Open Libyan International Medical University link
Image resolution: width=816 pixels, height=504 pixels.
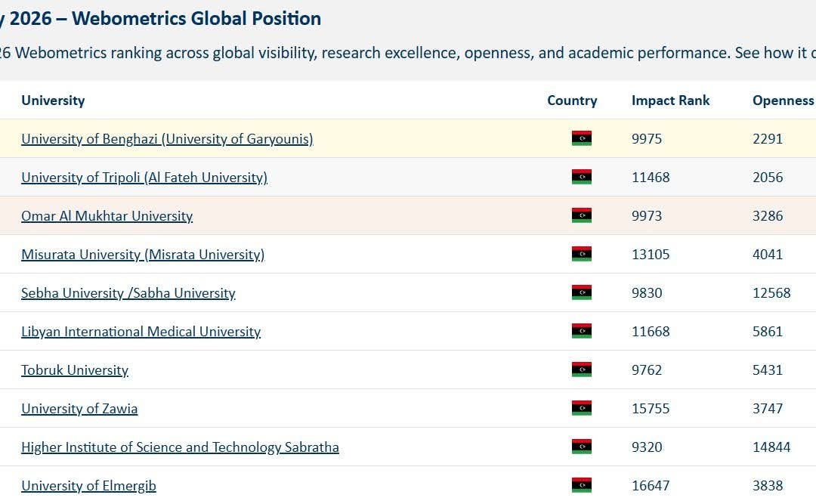[x=141, y=332]
